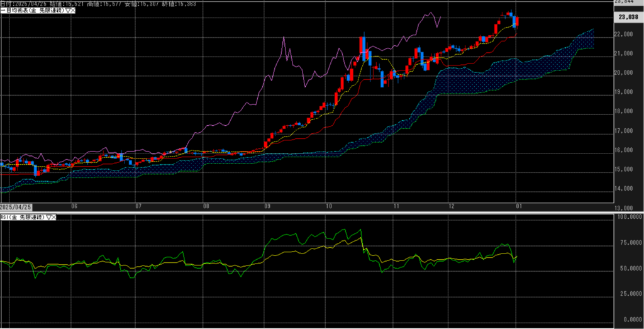Image resolution: width=644 pixels, height=329 pixels.
Task: Select the latest red candlestick at right edge
Action: click(x=517, y=23)
